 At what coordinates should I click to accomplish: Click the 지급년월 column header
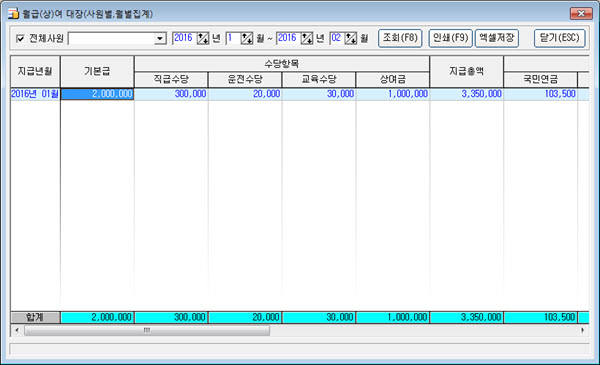pyautogui.click(x=35, y=72)
